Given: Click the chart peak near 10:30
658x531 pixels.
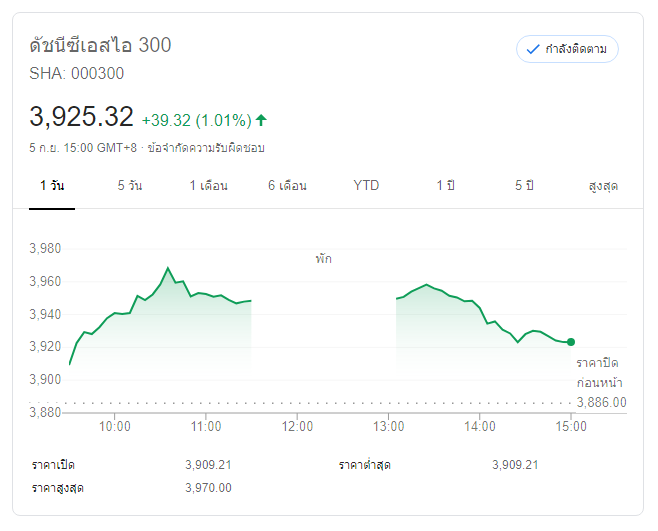Looking at the screenshot, I should 168,268.
